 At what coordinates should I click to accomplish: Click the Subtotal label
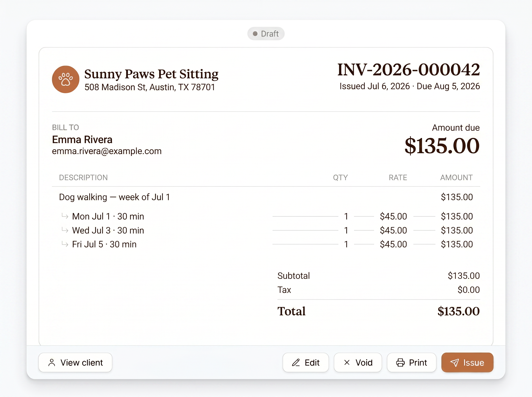pyautogui.click(x=293, y=276)
